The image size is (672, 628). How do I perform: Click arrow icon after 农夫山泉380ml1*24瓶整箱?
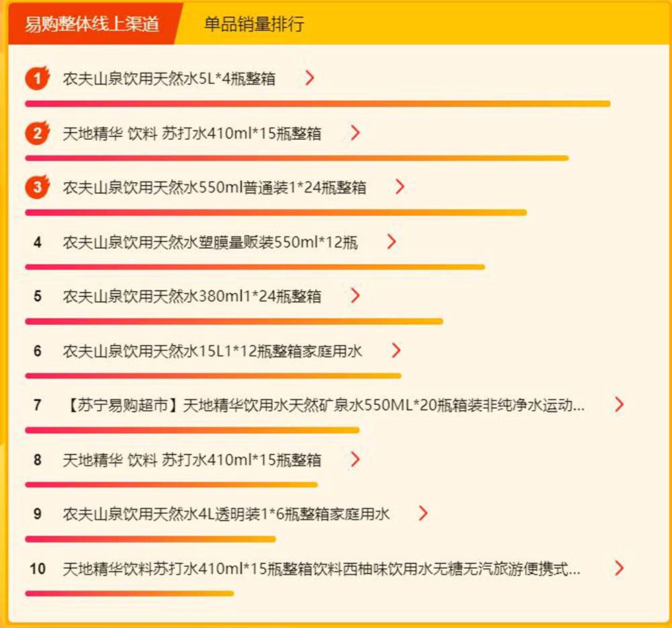[x=355, y=295]
